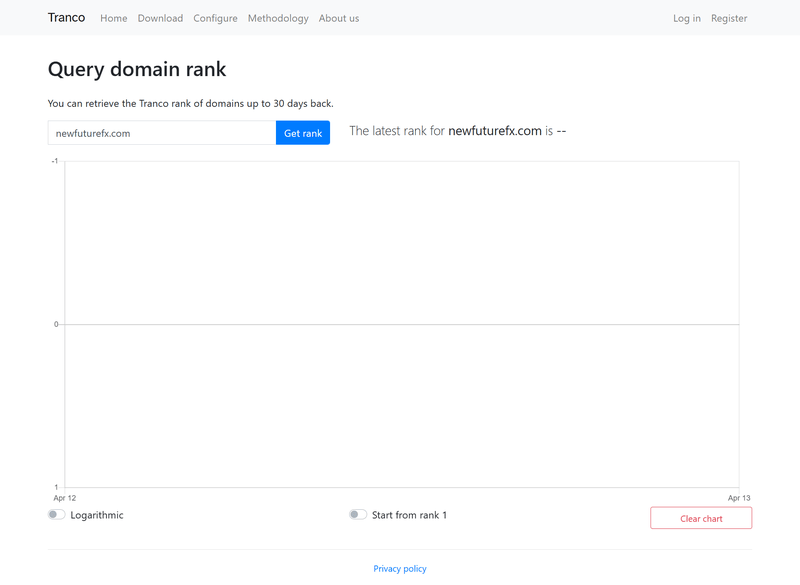Open the About us page
800x585 pixels.
tap(339, 18)
